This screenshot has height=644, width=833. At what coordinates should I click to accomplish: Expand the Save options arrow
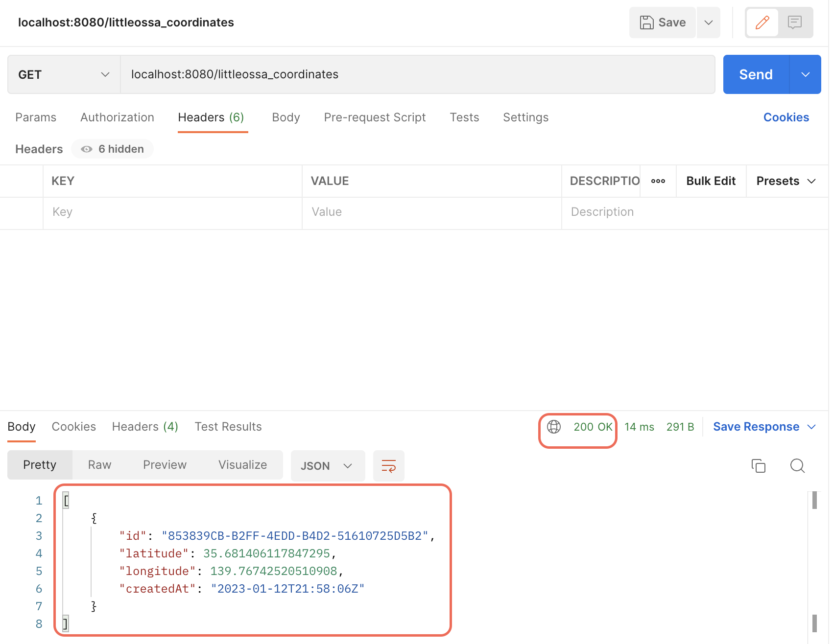708,23
